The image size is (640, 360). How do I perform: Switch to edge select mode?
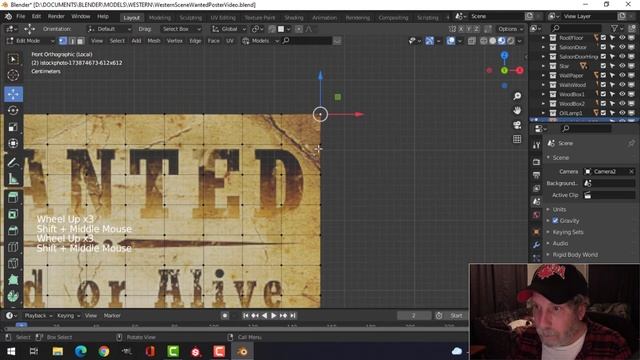coord(72,41)
